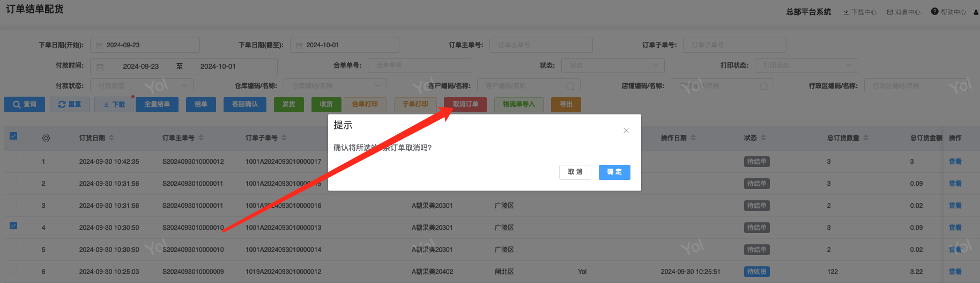Open 消息中心 in the top bar
980x283 pixels.
point(904,12)
